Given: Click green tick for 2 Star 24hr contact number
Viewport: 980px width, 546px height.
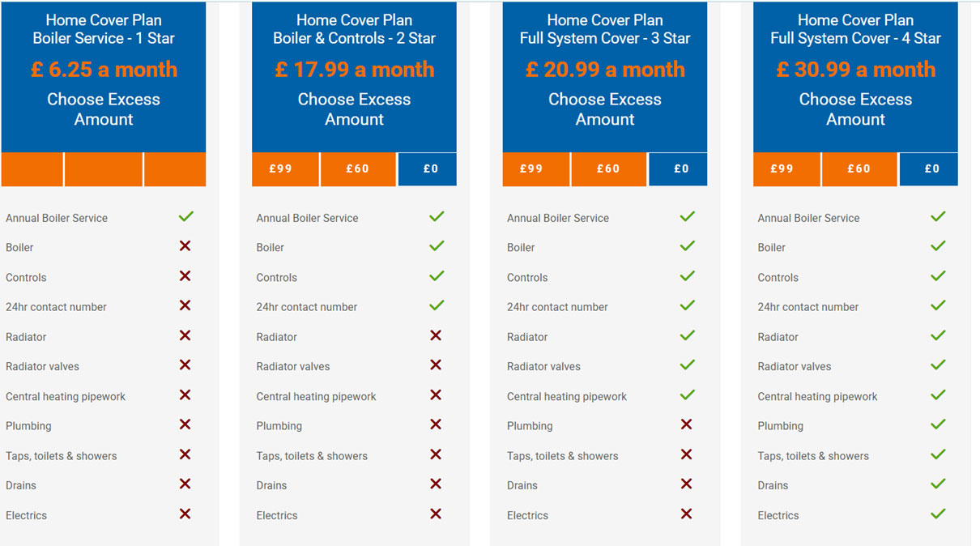Looking at the screenshot, I should (437, 305).
